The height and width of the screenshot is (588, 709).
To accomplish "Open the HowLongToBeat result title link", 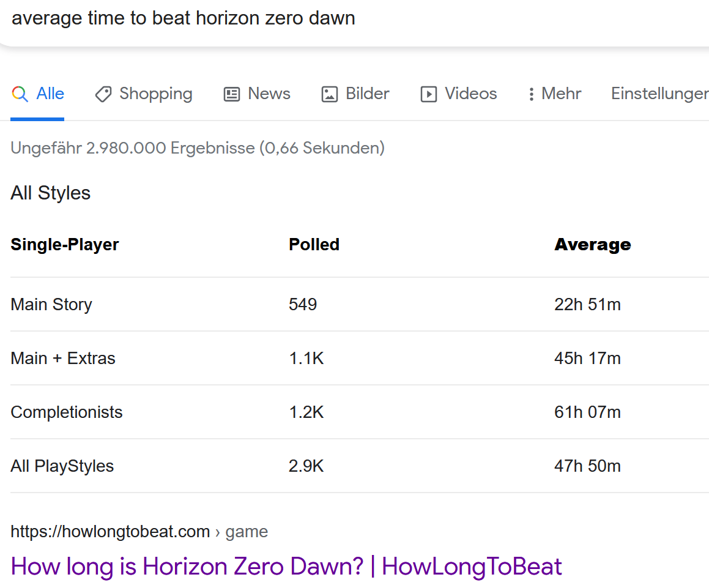I will click(x=286, y=567).
